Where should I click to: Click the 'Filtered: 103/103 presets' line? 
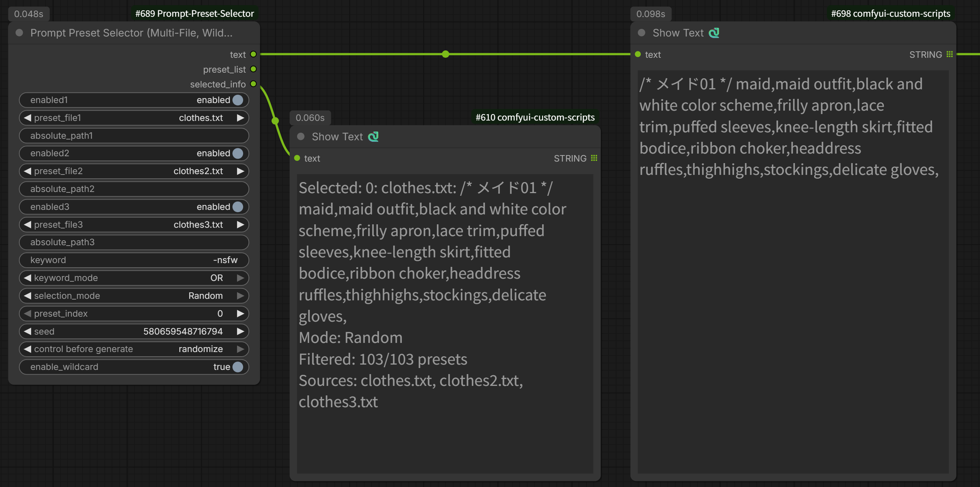tap(383, 359)
